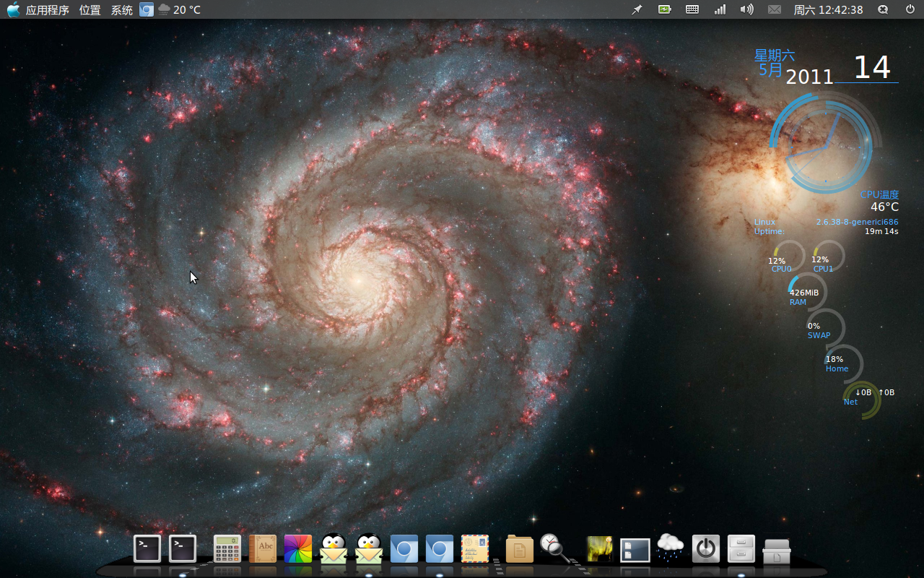Open the drawer stack icon at dock end

[777, 551]
